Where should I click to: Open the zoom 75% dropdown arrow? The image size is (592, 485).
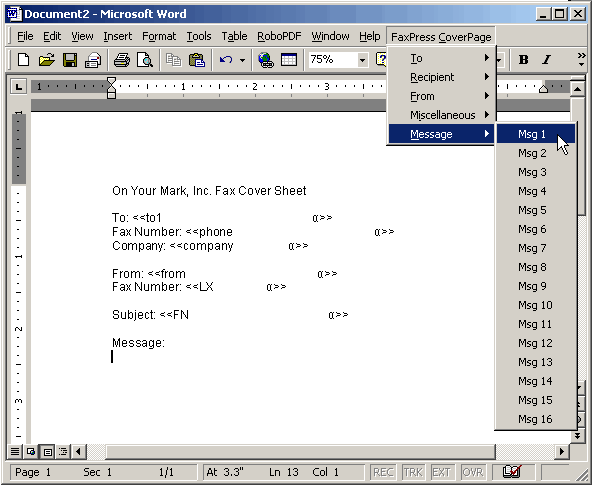(x=362, y=60)
